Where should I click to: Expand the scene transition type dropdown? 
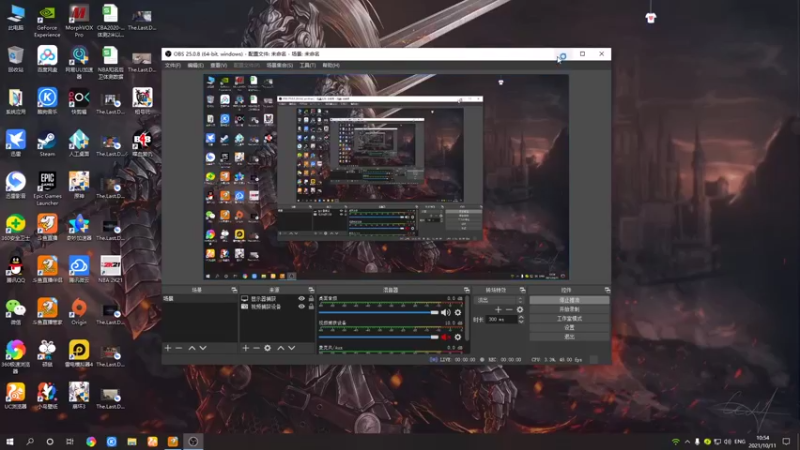(x=499, y=300)
